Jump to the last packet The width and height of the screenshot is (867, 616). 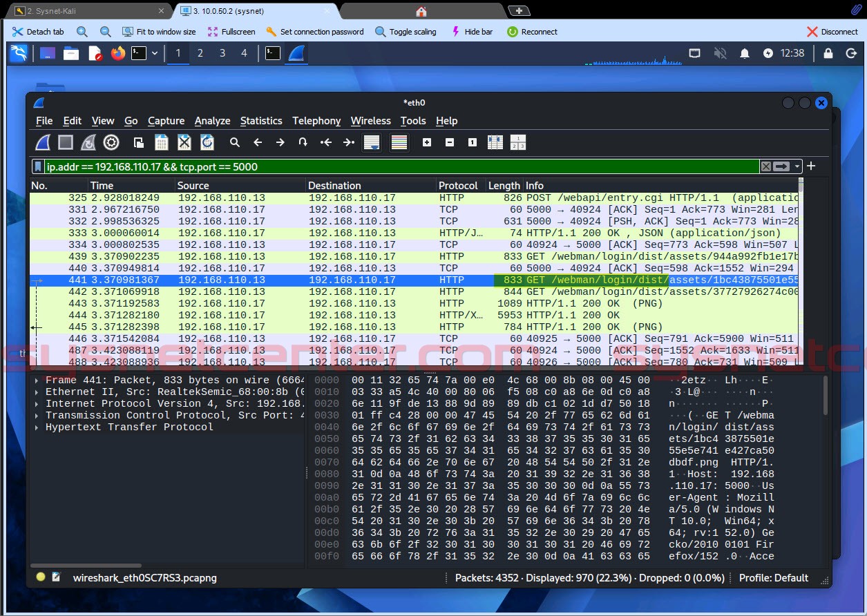point(348,142)
